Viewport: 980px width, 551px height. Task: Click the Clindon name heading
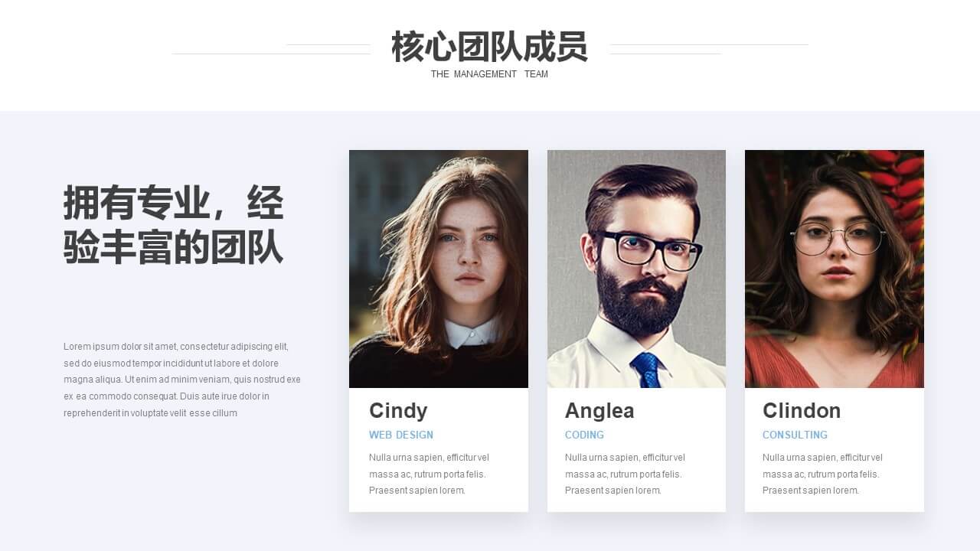click(802, 411)
